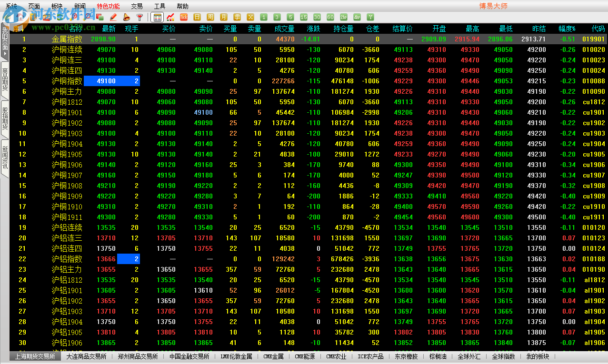The width and height of the screenshot is (608, 364).
Task: Select the 沪铝指数 contract name
Action: tap(67, 259)
